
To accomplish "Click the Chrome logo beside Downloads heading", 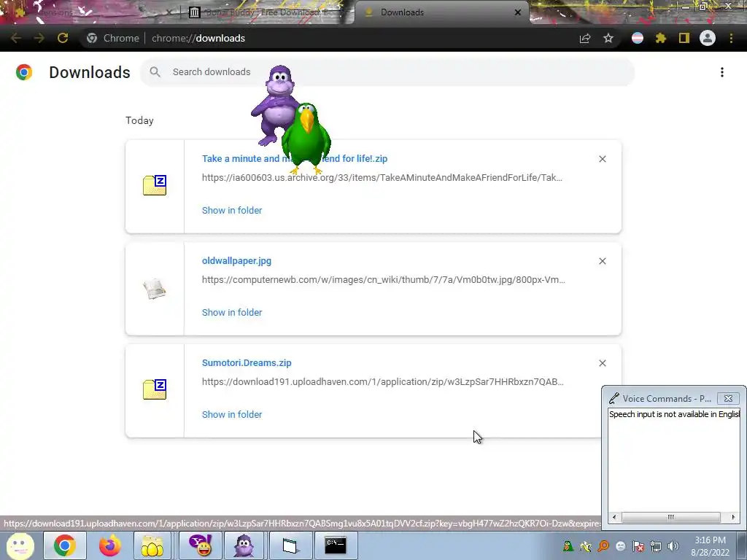I will coord(24,72).
